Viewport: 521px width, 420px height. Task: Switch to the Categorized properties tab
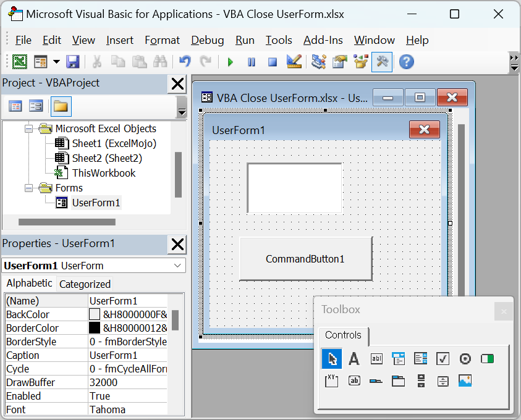[85, 284]
